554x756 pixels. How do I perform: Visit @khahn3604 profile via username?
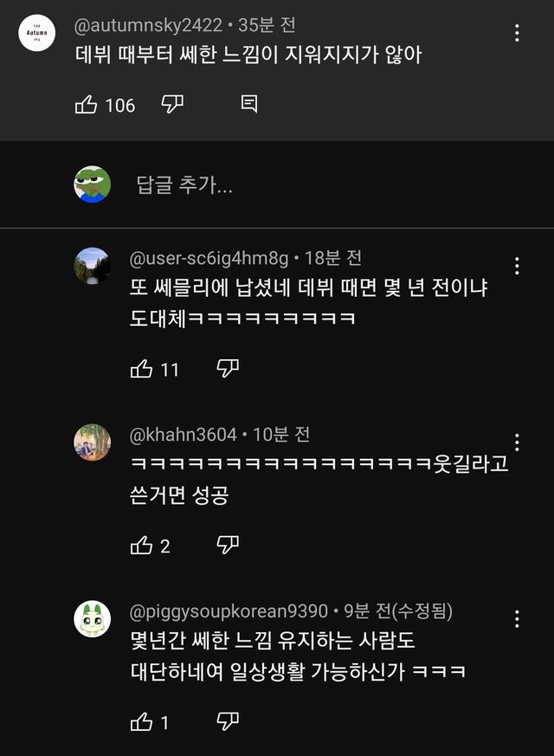tap(183, 434)
